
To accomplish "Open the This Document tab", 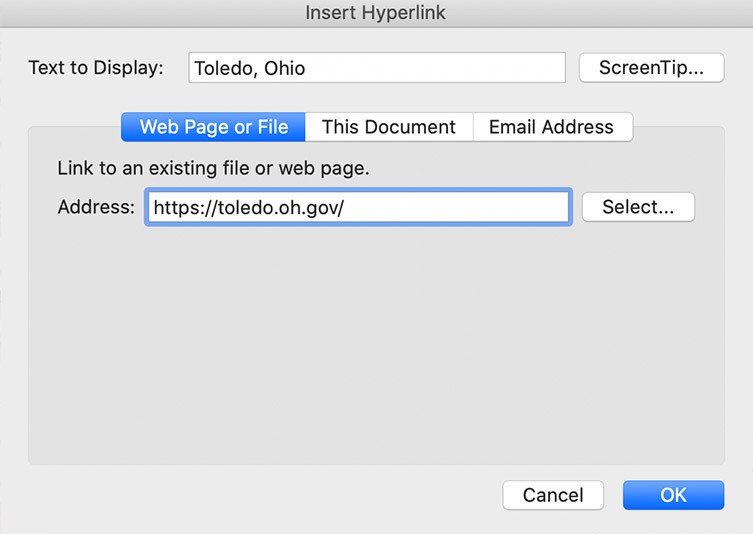I will click(x=388, y=127).
